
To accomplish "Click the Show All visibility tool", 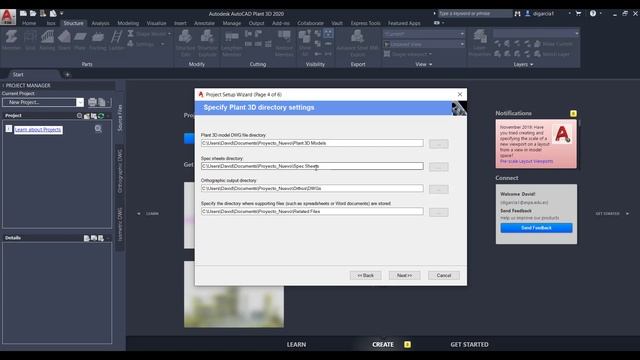I will pyautogui.click(x=305, y=42).
